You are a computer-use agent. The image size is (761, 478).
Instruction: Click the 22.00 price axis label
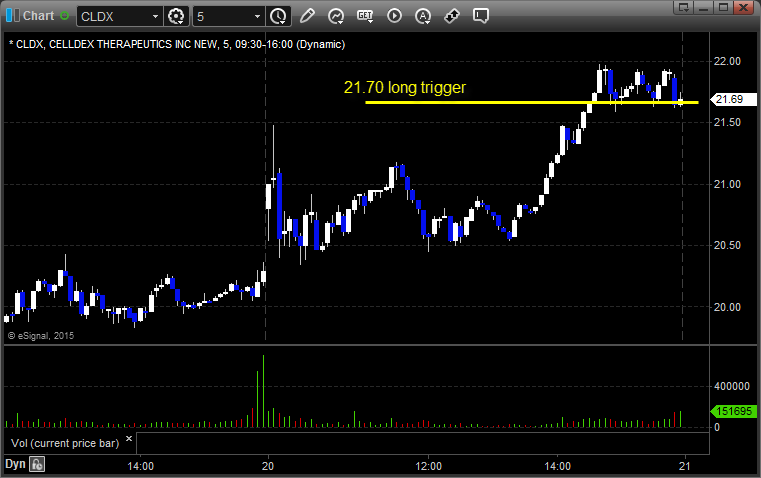[727, 61]
